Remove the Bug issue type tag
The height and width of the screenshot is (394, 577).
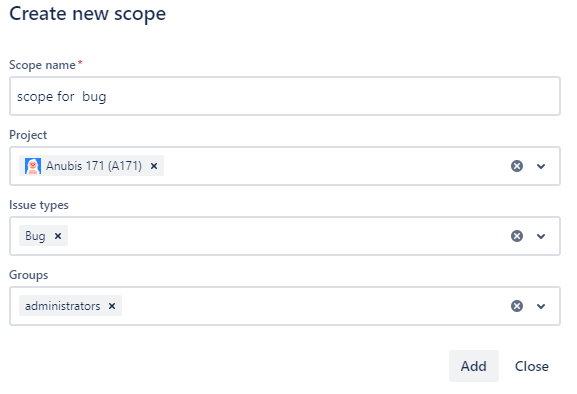pos(58,236)
